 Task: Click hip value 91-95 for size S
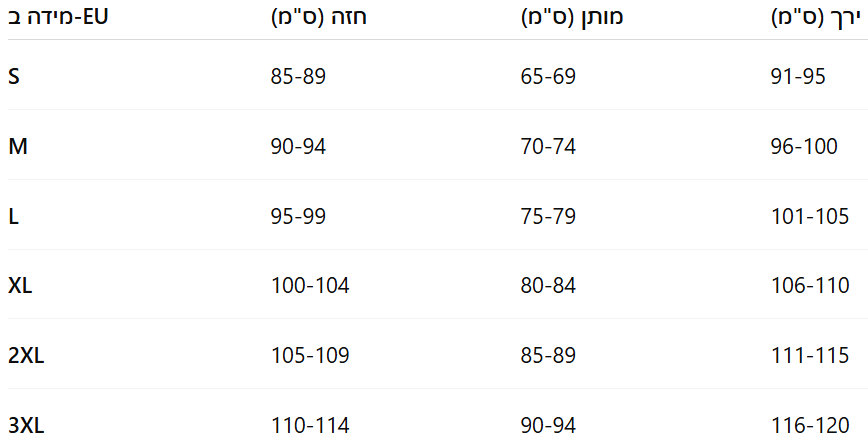coord(798,76)
